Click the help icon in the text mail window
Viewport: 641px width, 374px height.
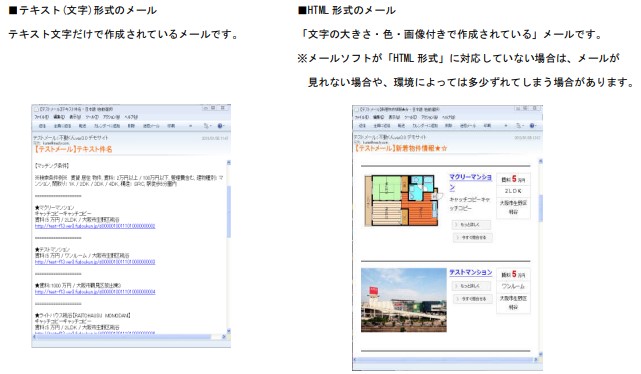coord(220,126)
